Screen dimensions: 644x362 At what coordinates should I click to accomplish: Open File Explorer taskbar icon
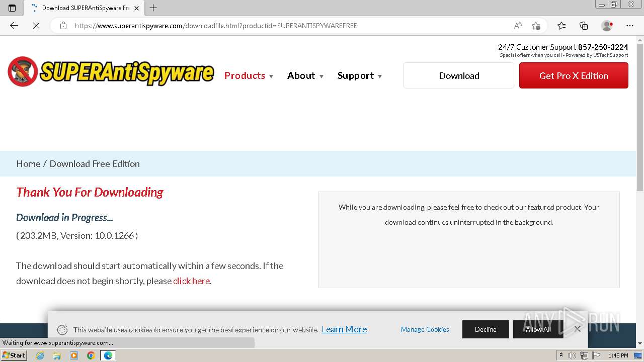(x=57, y=355)
